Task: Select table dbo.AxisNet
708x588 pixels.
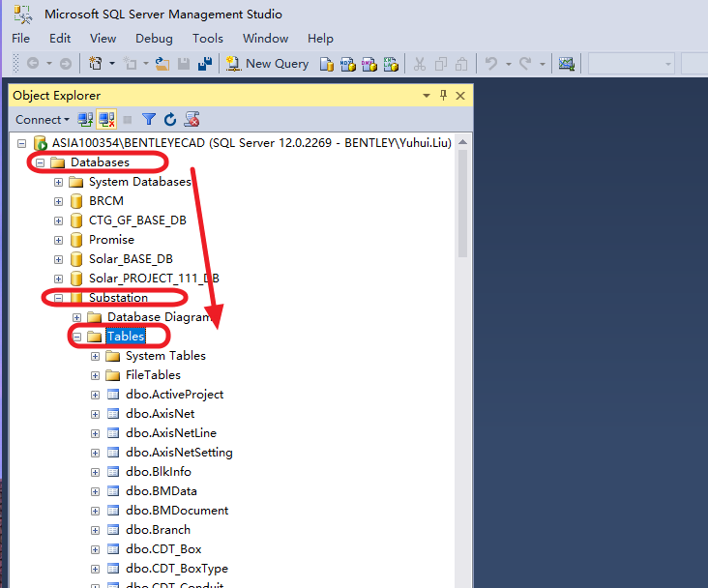Action: tap(161, 414)
